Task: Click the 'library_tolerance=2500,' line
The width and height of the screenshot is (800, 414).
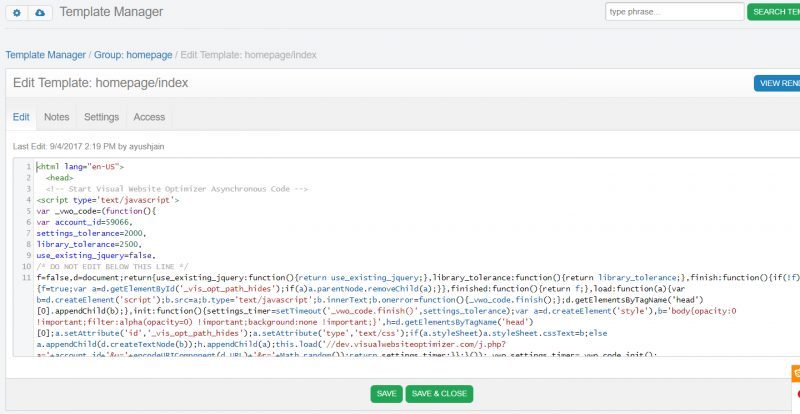Action: tap(89, 244)
